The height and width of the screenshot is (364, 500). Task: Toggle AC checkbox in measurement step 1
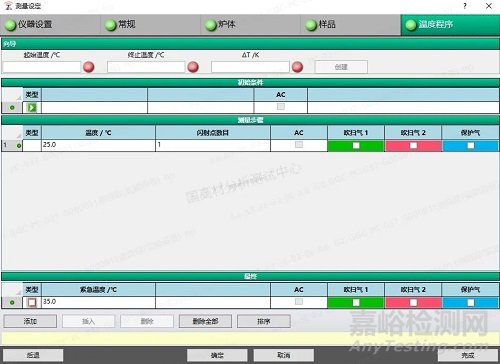click(x=299, y=145)
